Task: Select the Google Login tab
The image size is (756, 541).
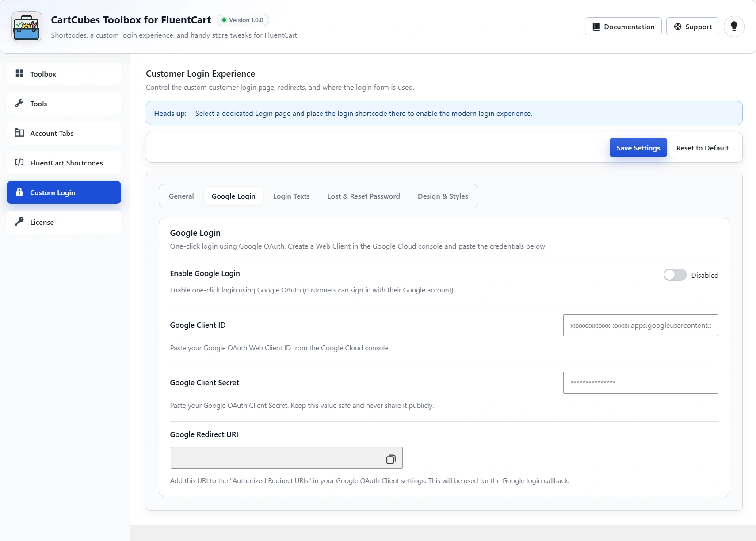Action: click(233, 196)
